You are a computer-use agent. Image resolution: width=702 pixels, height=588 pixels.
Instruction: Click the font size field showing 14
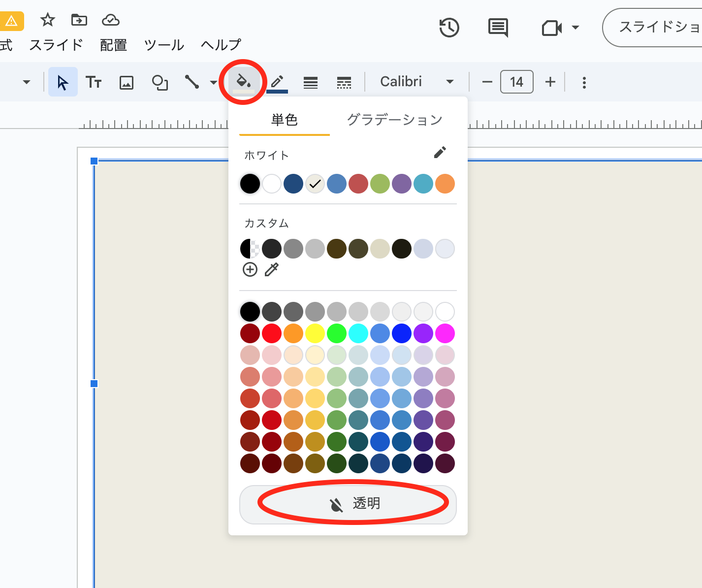(516, 82)
